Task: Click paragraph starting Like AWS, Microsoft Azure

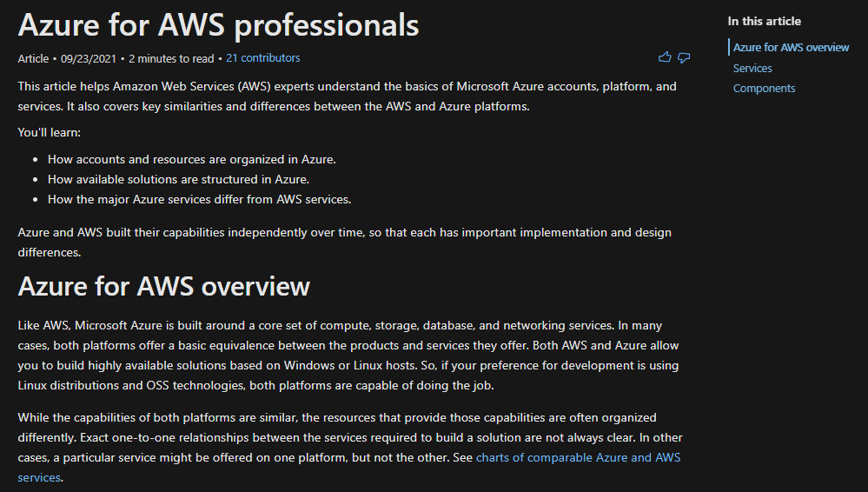Action: (348, 356)
